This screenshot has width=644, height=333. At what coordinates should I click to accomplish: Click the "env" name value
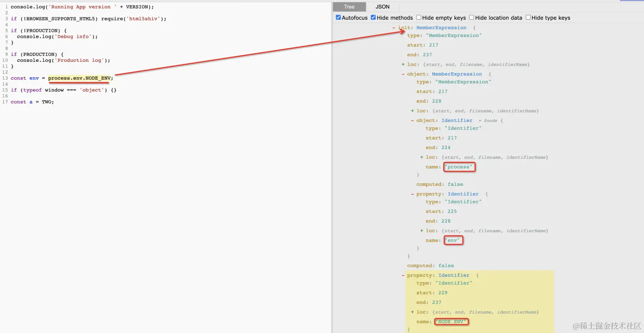pyautogui.click(x=453, y=240)
